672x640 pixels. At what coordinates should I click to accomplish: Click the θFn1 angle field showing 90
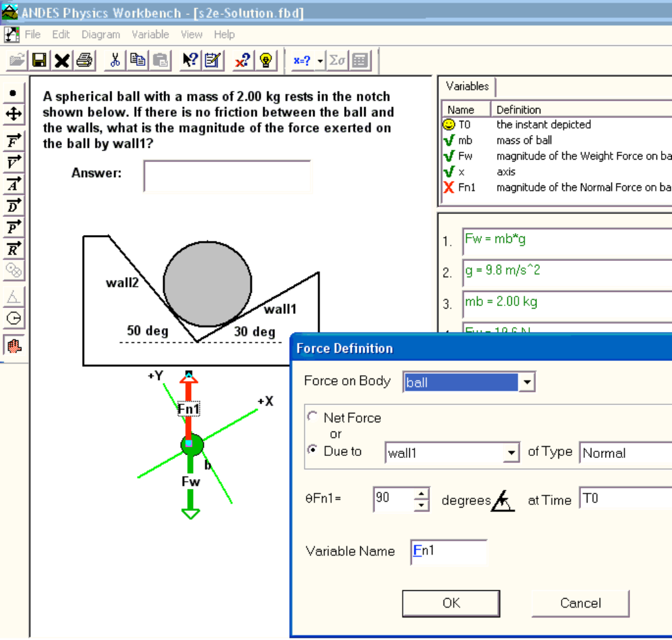coord(394,499)
